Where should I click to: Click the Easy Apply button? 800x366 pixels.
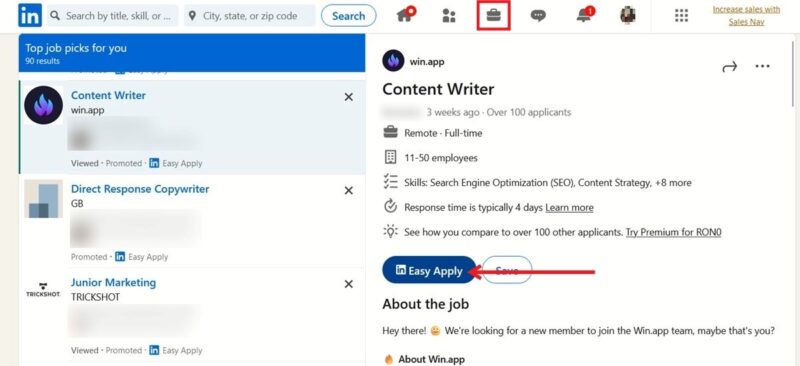(429, 271)
